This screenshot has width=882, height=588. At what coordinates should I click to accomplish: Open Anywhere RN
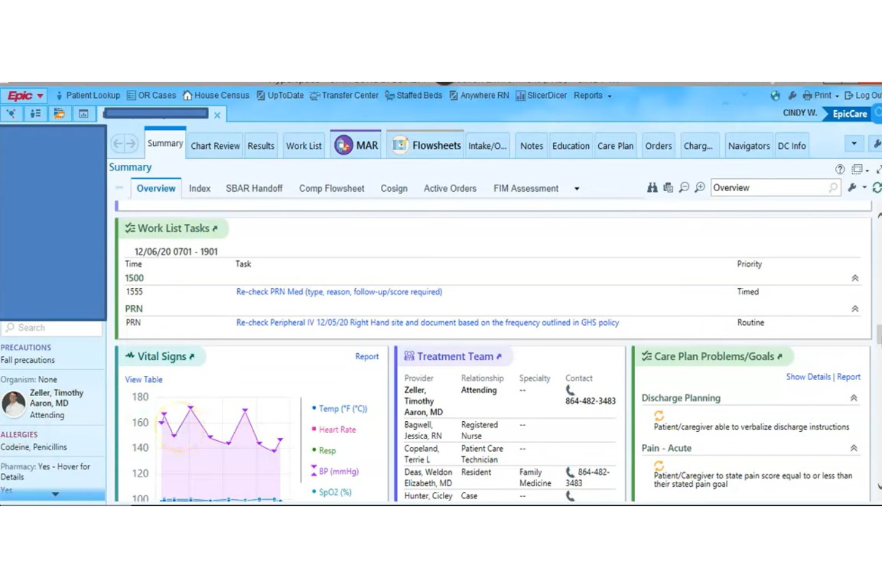479,95
